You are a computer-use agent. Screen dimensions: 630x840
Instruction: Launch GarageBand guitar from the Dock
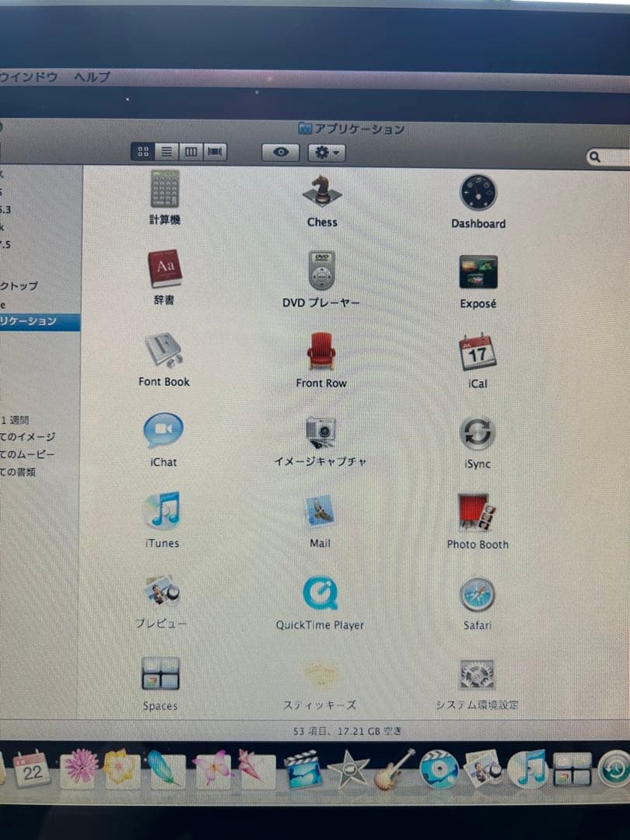pos(395,770)
